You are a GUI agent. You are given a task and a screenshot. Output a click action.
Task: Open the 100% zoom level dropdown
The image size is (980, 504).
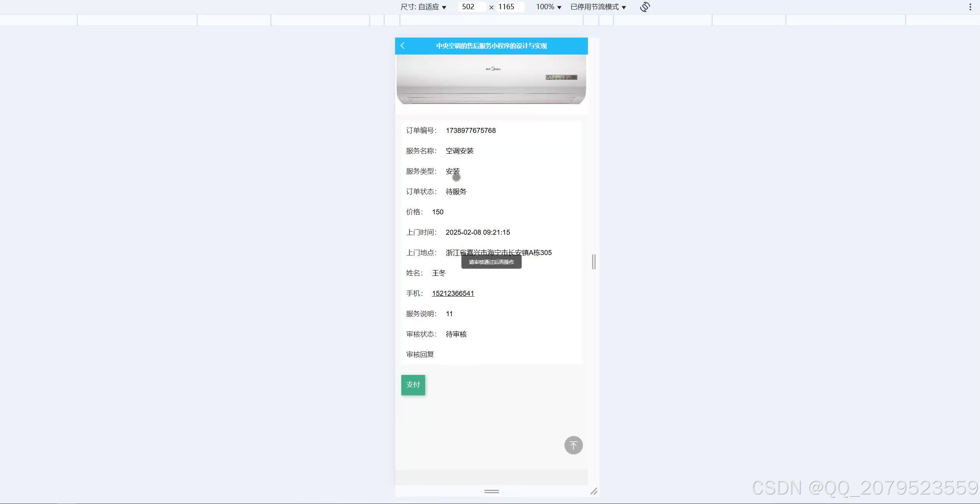pyautogui.click(x=548, y=7)
